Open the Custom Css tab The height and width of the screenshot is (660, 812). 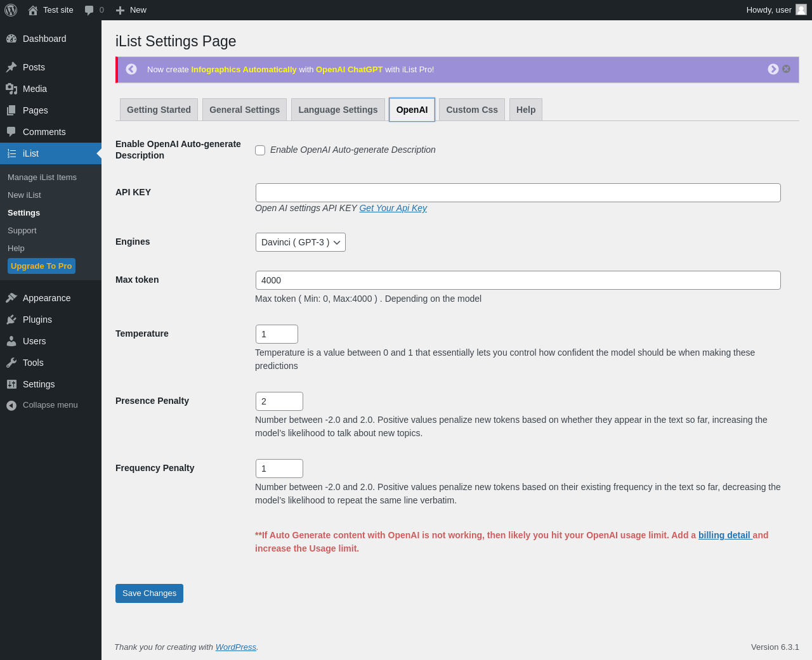coord(472,110)
